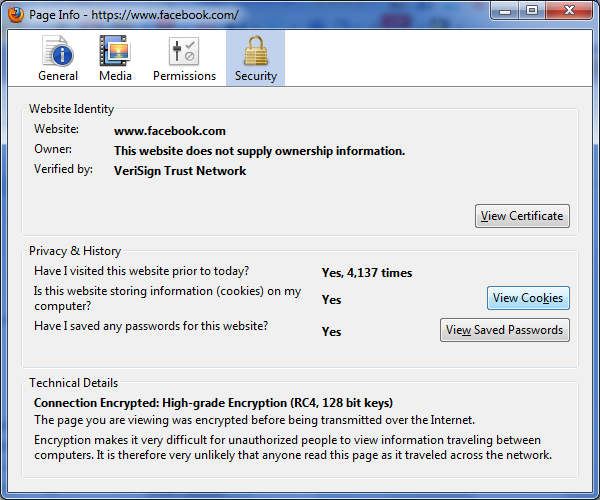
Task: Click 'Have I visited this website' question
Action: [141, 271]
